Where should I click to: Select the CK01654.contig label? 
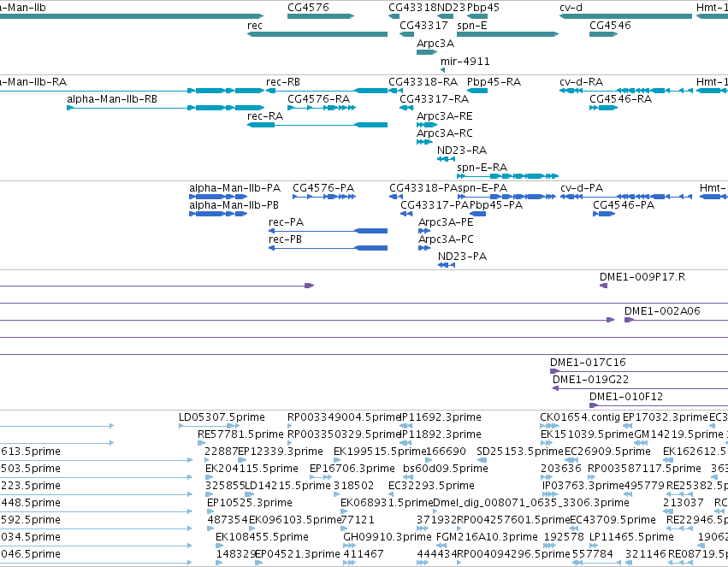coord(580,417)
